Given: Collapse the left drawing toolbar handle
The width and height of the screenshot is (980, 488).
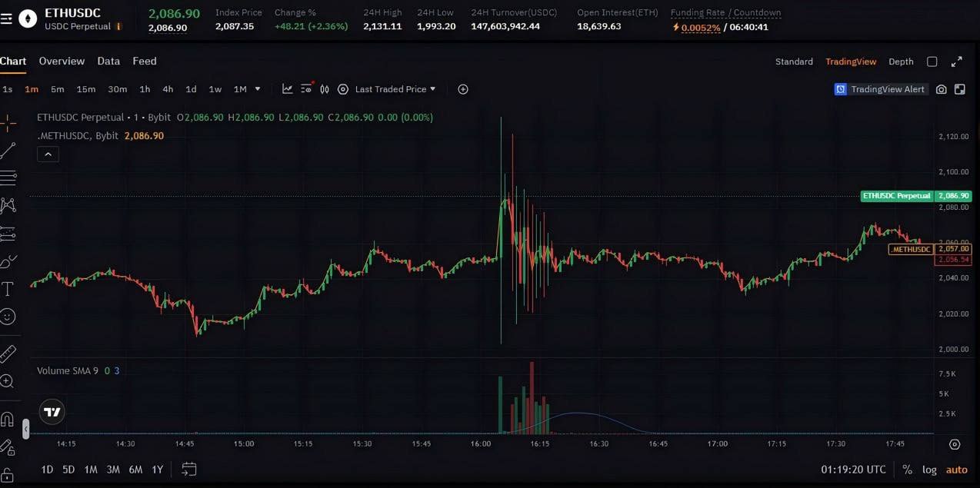Looking at the screenshot, I should click(25, 429).
